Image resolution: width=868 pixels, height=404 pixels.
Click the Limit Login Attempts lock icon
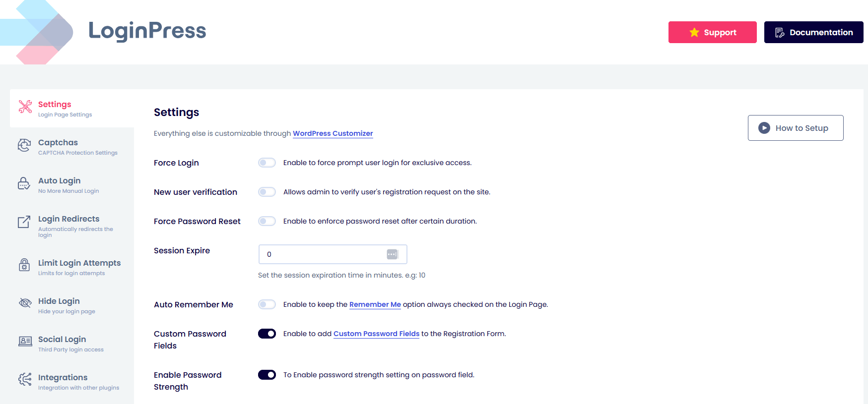tap(24, 265)
